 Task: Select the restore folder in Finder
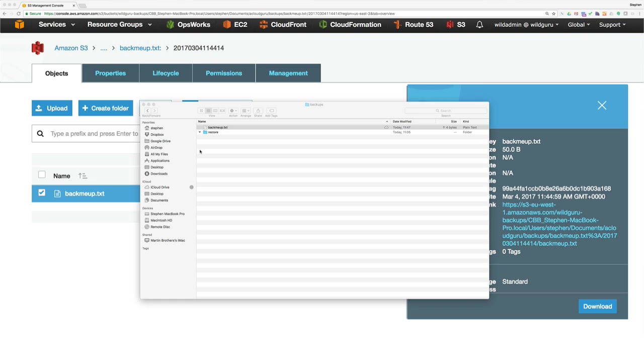point(342,132)
